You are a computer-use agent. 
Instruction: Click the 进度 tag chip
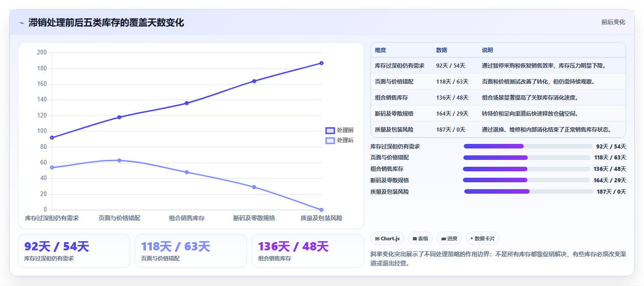(x=449, y=238)
